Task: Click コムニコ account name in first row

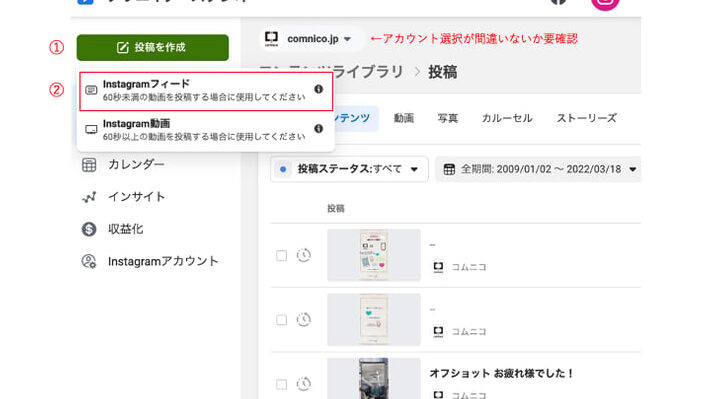Action: click(469, 267)
